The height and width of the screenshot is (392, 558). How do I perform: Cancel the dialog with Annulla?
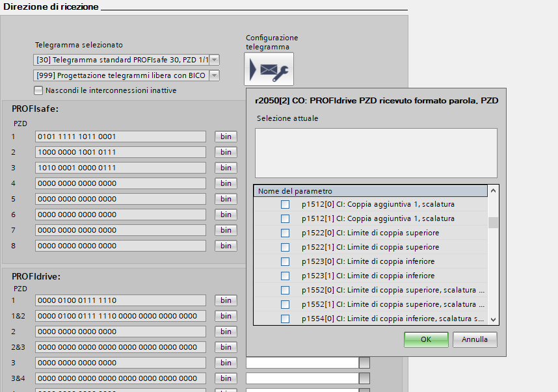pyautogui.click(x=475, y=339)
